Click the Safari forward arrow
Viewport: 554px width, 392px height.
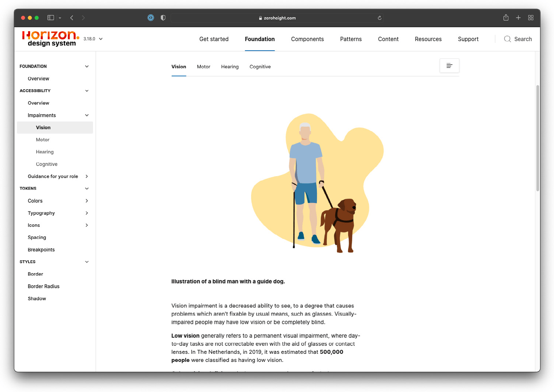coord(83,18)
